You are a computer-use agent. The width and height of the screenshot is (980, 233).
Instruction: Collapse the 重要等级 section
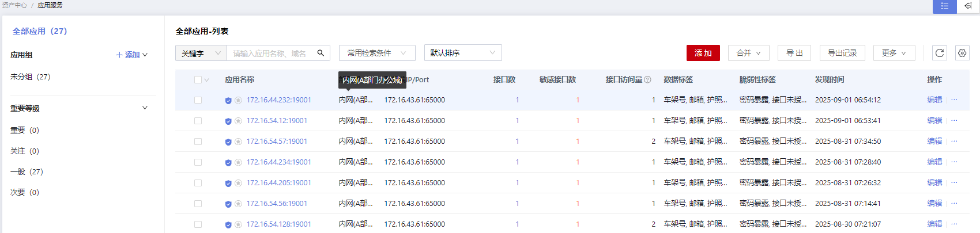point(145,108)
